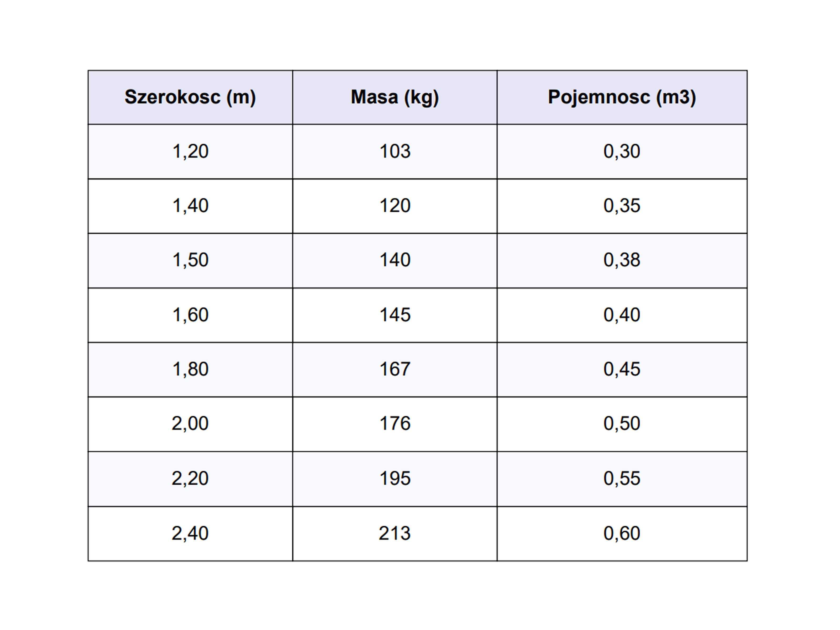Select the capacity cell 0,50
The width and height of the screenshot is (840, 630).
tap(622, 424)
